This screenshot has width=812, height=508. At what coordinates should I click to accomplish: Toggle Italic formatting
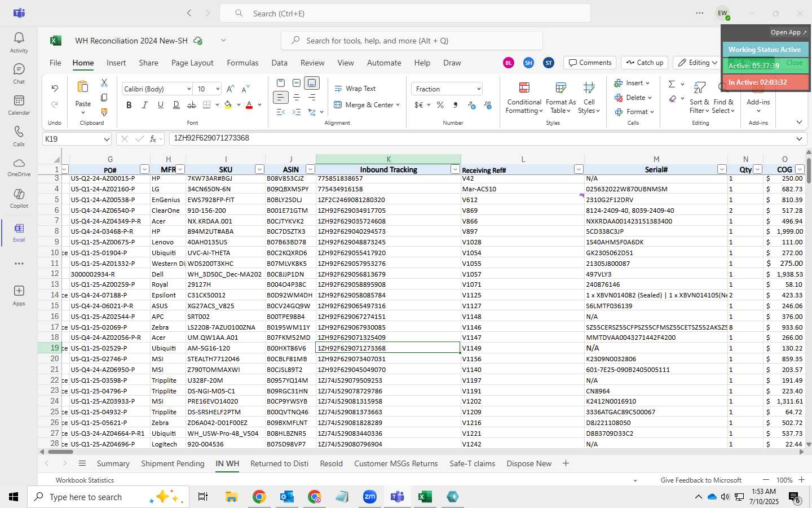(x=145, y=105)
